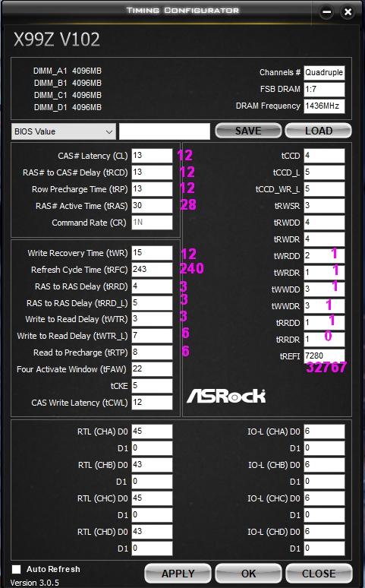Click the CLOSE button
Image resolution: width=365 pixels, height=588 pixels.
(x=319, y=574)
